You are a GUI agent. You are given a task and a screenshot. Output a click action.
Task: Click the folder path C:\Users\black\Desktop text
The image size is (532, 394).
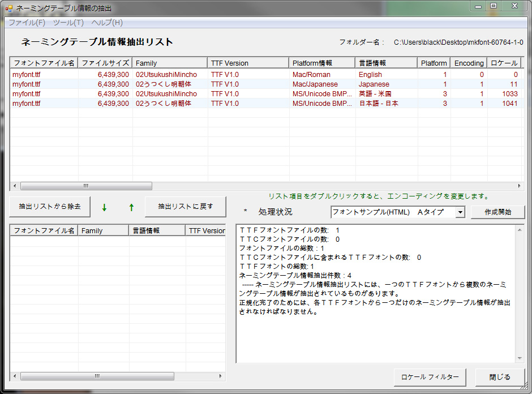point(458,42)
